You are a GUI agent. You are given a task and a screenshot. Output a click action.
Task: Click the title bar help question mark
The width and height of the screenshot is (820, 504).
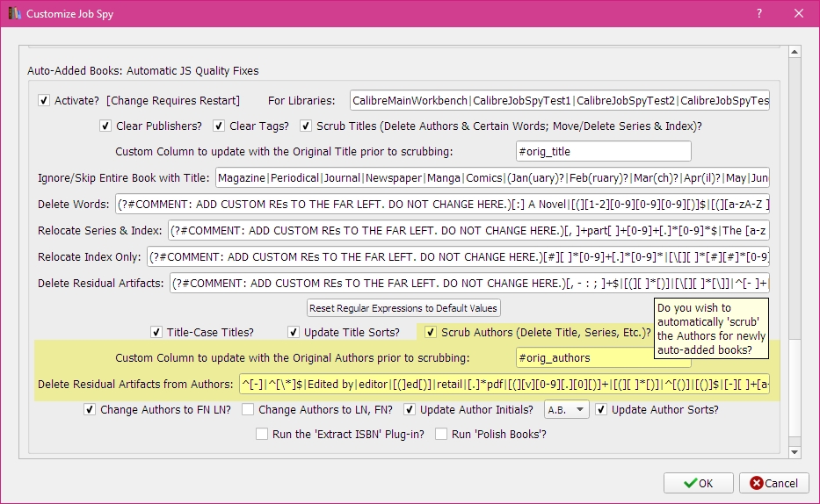[x=759, y=14]
